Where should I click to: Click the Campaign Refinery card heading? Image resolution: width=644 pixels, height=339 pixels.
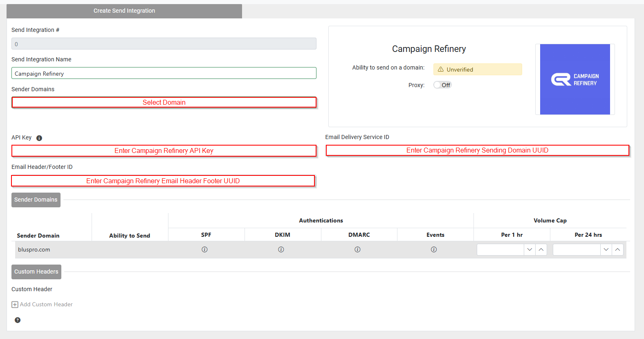(x=429, y=49)
